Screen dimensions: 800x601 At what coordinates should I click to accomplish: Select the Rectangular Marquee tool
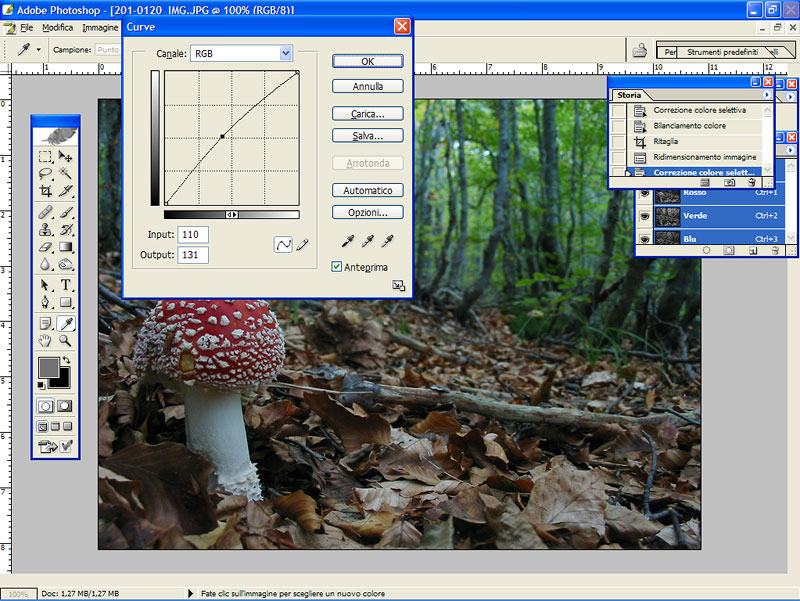coord(45,156)
